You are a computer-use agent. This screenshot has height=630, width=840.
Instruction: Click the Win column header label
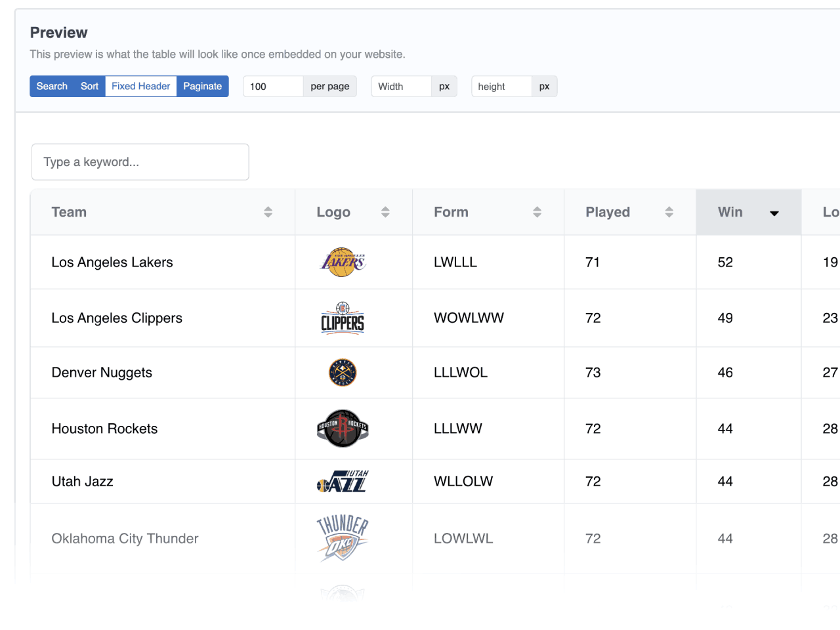[730, 212]
